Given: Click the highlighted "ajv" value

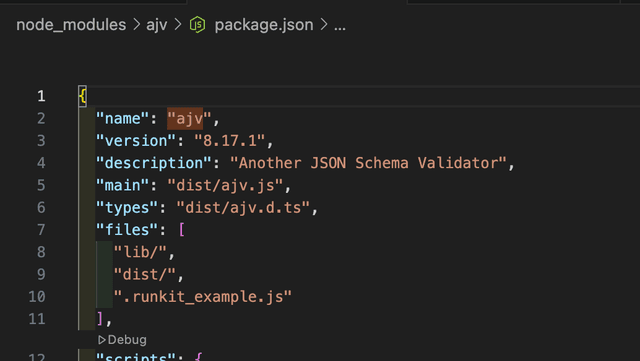Looking at the screenshot, I should 189,118.
